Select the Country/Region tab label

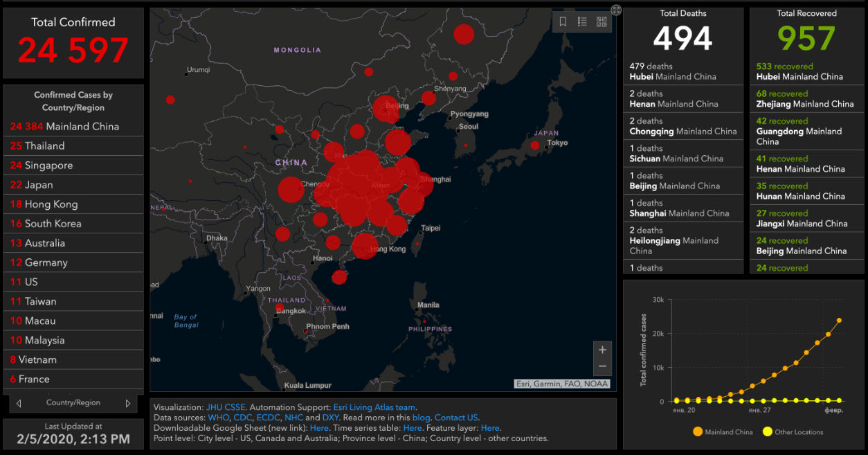[x=73, y=403]
